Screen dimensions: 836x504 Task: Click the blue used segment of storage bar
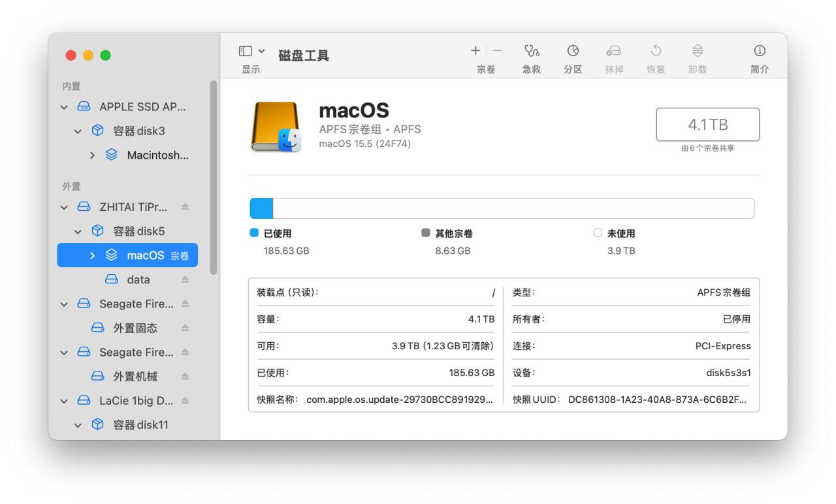coord(261,208)
